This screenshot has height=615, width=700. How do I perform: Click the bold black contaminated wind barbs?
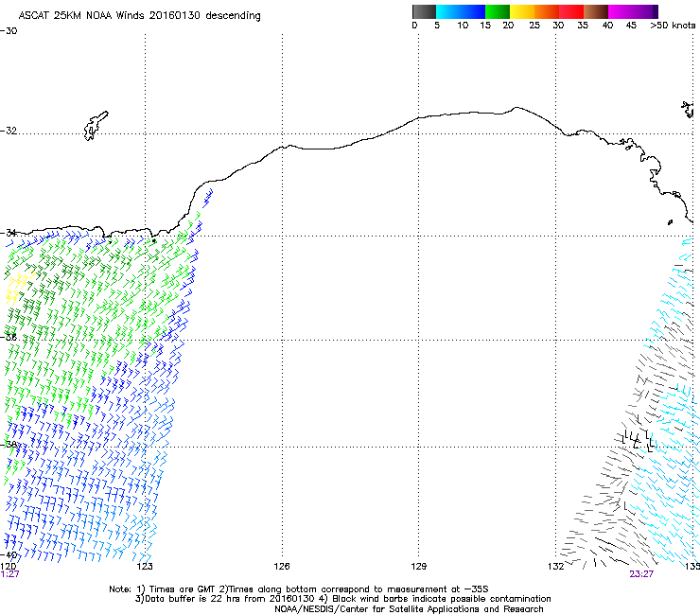pos(638,441)
